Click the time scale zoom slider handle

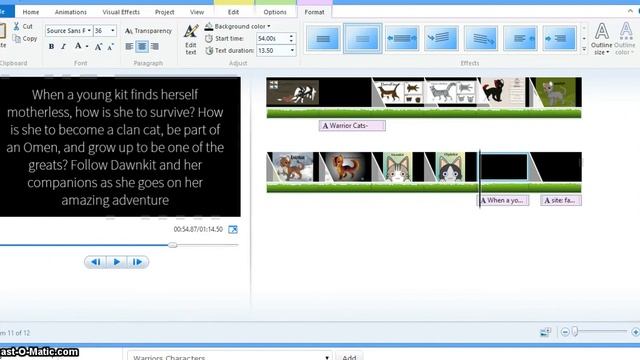tap(575, 331)
